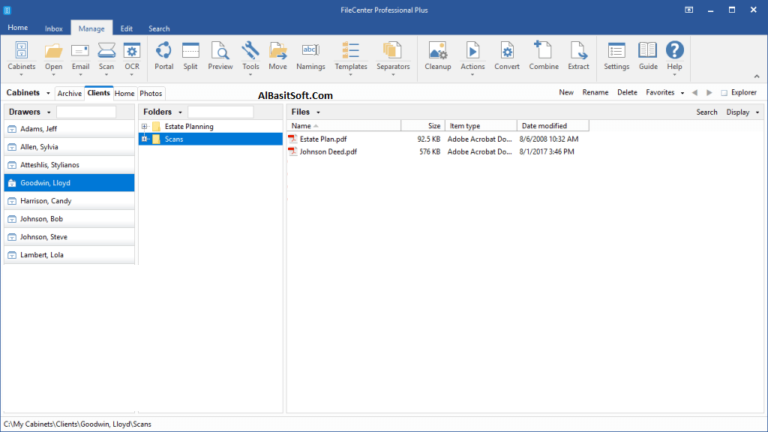Viewport: 768px width, 432px height.
Task: Open the Templates tool
Action: click(x=351, y=50)
